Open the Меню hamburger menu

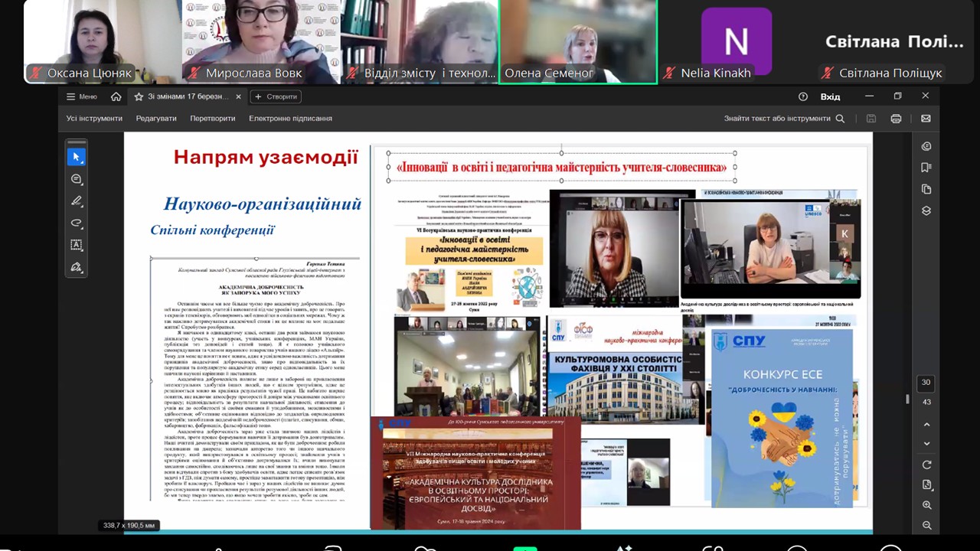click(x=81, y=96)
